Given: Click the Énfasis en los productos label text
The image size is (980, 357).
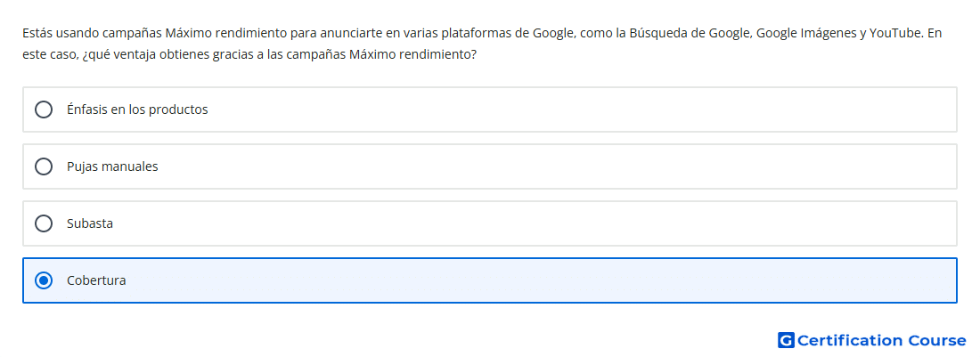Looking at the screenshot, I should 137,110.
